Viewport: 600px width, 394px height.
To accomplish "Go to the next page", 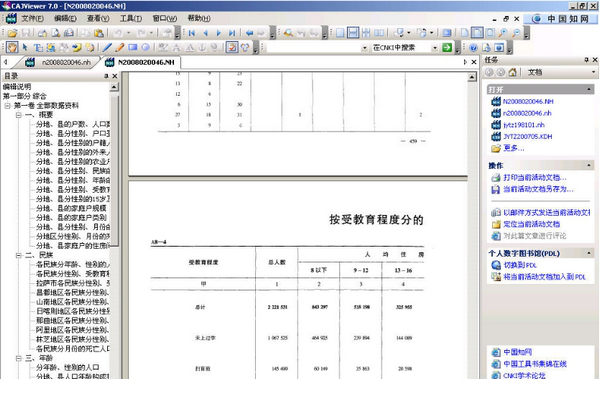I will coord(218,33).
